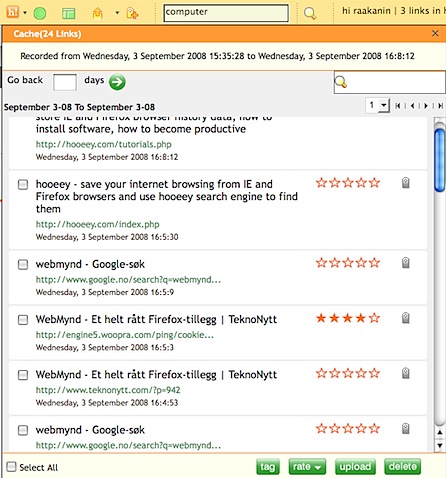
Task: Check the webmynd Google-søk 16:5:9 checkbox
Action: [23, 265]
